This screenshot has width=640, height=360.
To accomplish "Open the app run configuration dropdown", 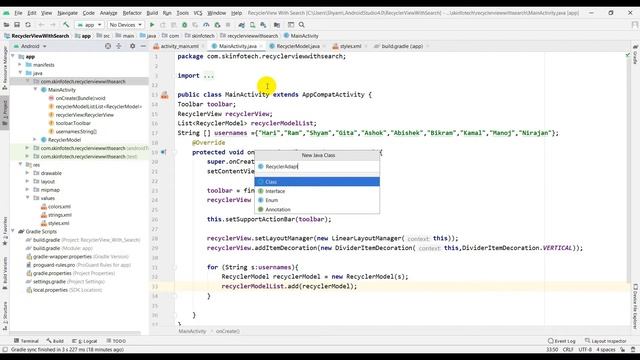I will tap(89, 25).
